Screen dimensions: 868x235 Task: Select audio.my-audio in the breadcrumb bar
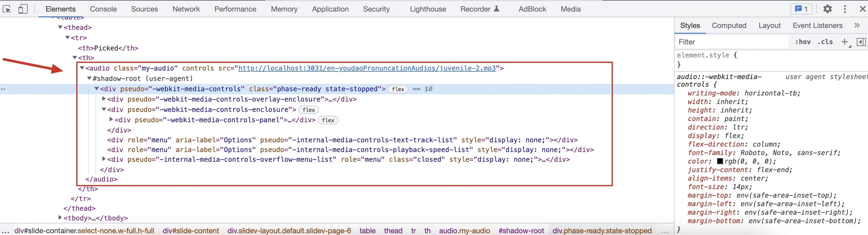tap(464, 231)
